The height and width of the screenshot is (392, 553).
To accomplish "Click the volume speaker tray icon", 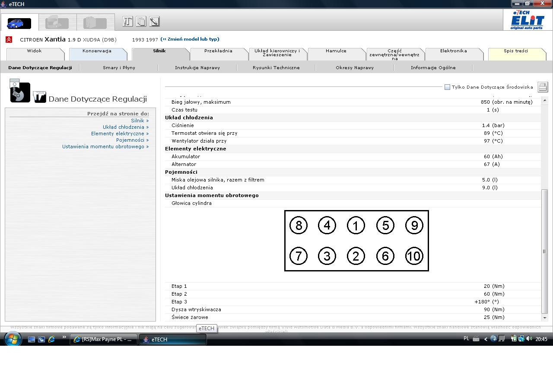I will [529, 339].
